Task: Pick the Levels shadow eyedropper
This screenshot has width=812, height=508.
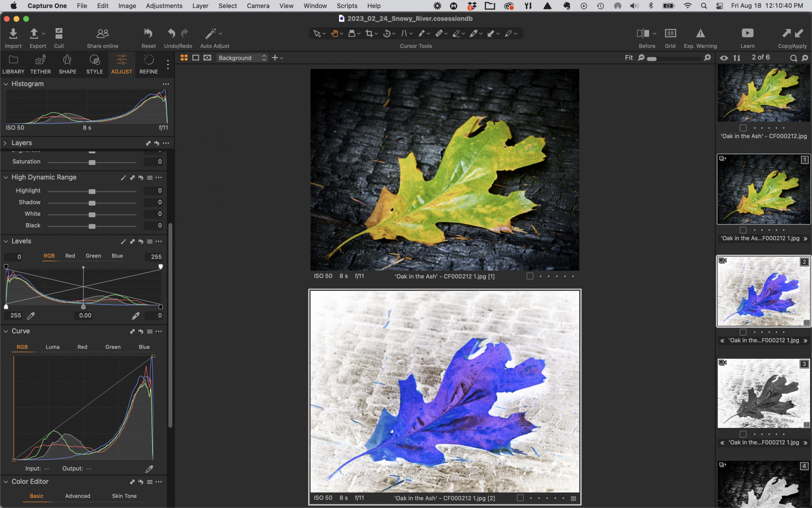Action: pos(31,315)
